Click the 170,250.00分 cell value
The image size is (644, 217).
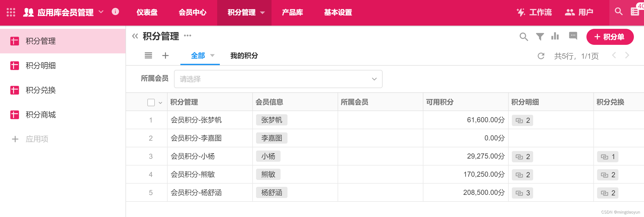click(484, 175)
